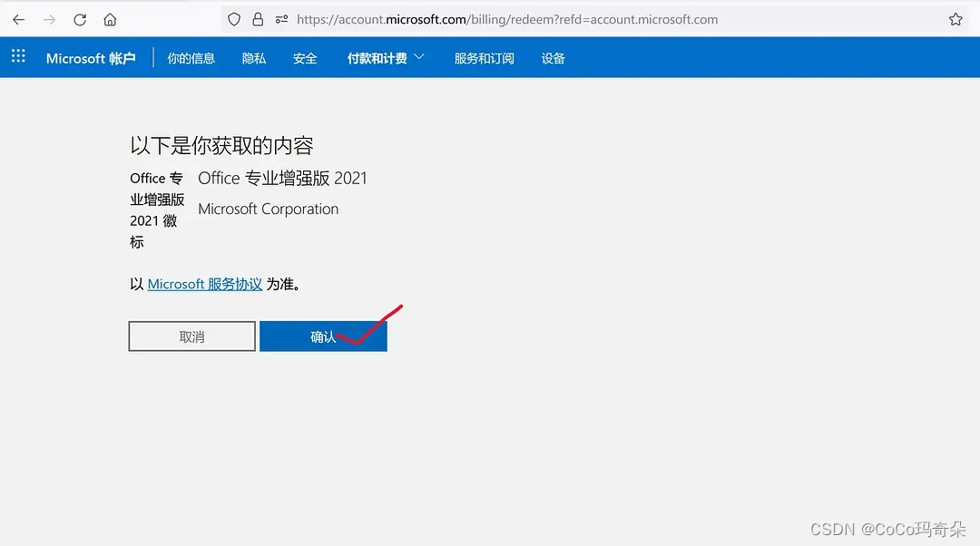Image resolution: width=980 pixels, height=546 pixels.
Task: Open the 服务和订阅 tab
Action: pyautogui.click(x=485, y=58)
